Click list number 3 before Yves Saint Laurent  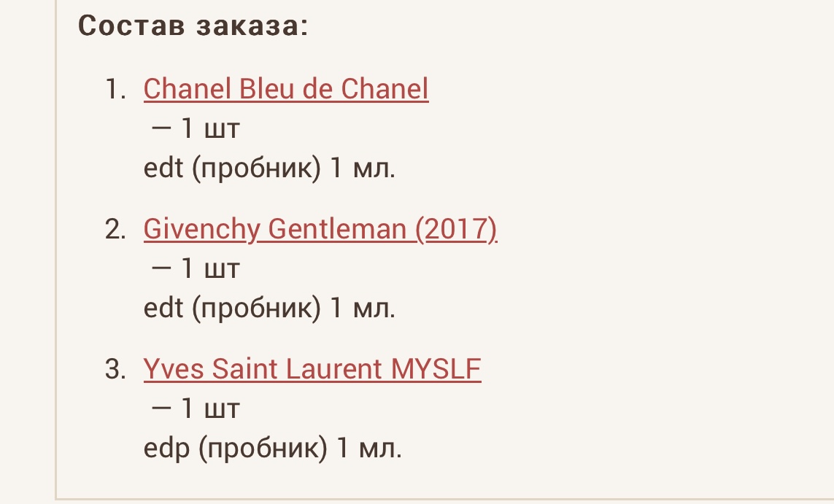point(116,370)
